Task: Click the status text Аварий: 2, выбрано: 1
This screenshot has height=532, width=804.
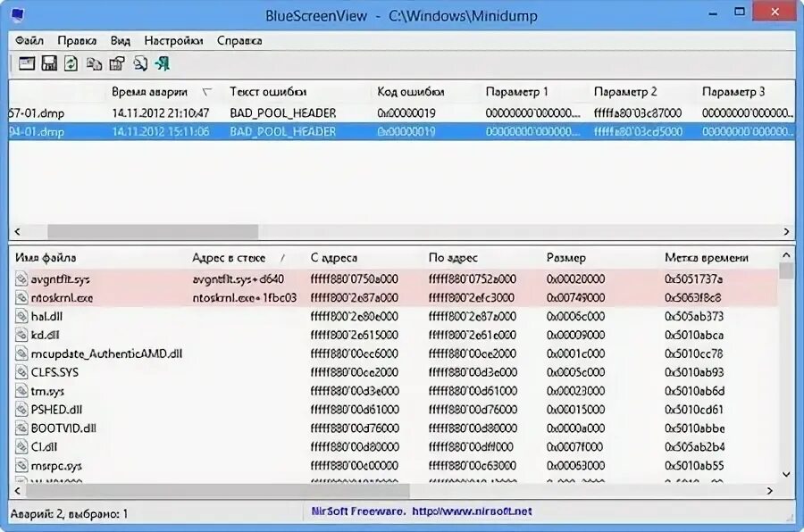Action: [x=69, y=513]
